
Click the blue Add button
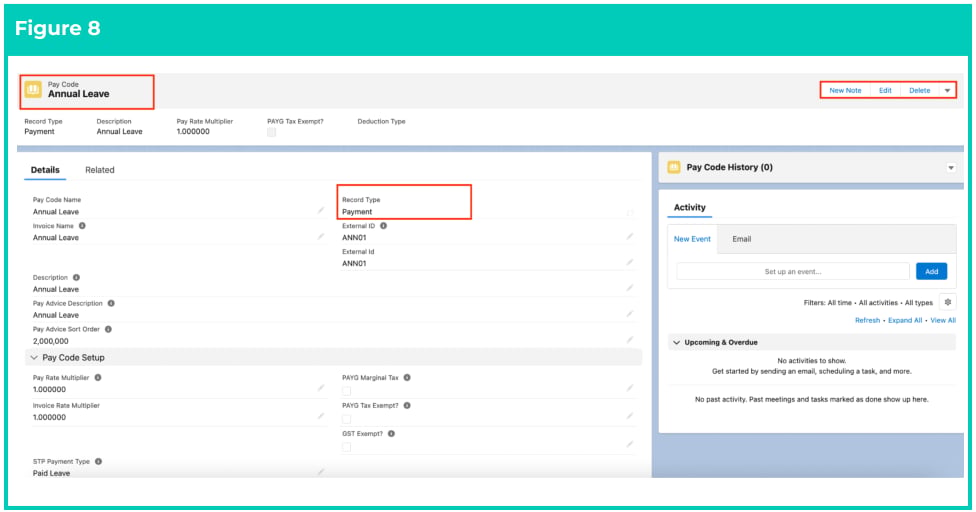931,271
